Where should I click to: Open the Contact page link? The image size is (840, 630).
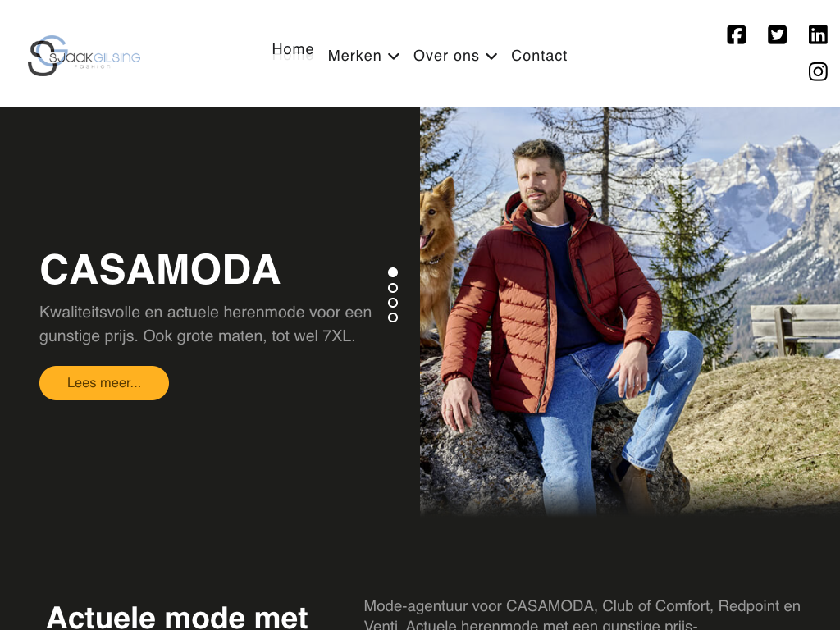tap(539, 56)
